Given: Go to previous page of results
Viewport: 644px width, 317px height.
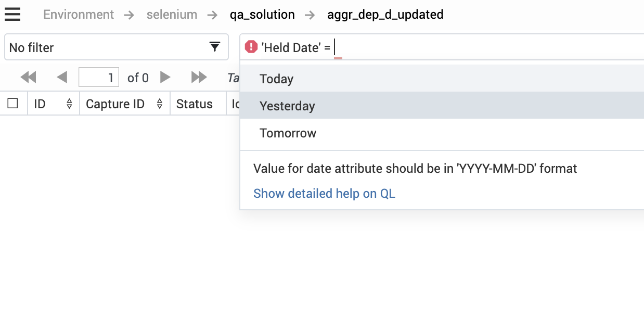Looking at the screenshot, I should [62, 78].
